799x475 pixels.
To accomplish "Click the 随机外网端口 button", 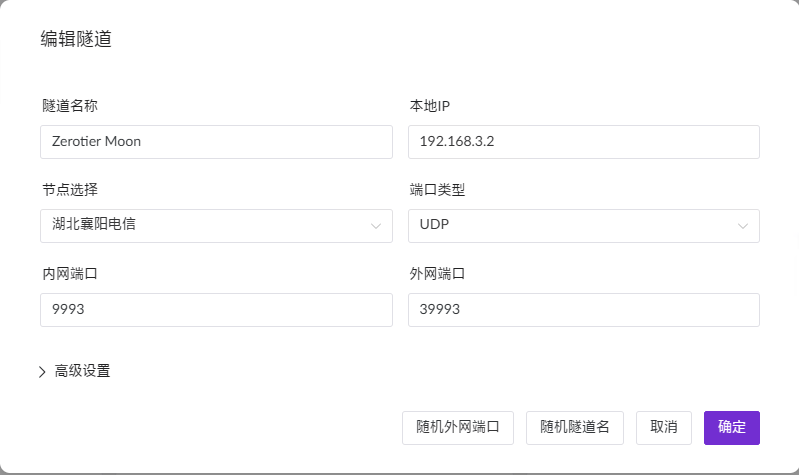I will 458,428.
